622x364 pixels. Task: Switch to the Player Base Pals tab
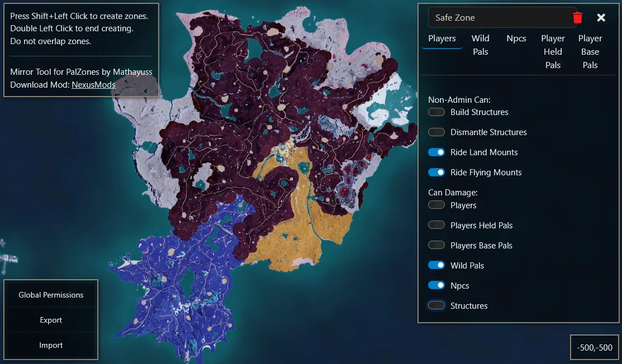click(590, 51)
